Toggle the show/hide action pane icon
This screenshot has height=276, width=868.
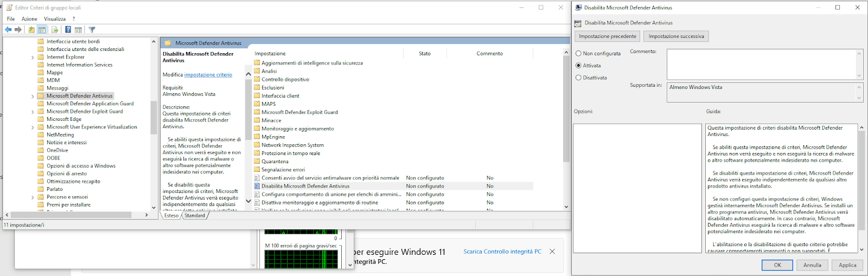click(x=78, y=30)
